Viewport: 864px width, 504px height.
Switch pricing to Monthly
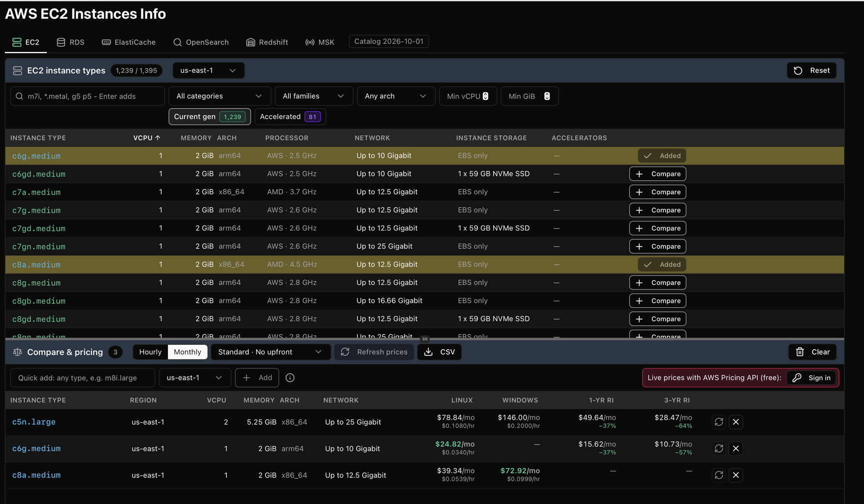click(x=188, y=352)
